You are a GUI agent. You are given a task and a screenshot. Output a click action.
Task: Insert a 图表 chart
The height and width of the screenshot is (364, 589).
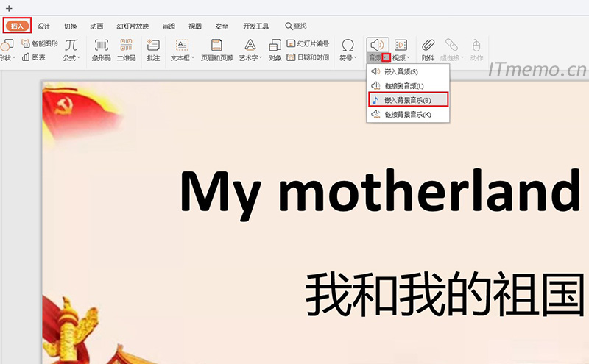[x=33, y=57]
